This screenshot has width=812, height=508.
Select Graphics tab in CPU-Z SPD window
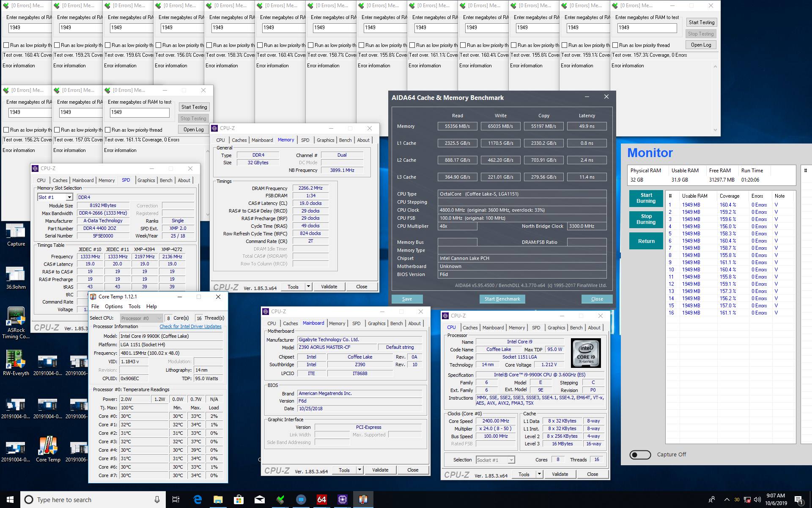point(146,180)
